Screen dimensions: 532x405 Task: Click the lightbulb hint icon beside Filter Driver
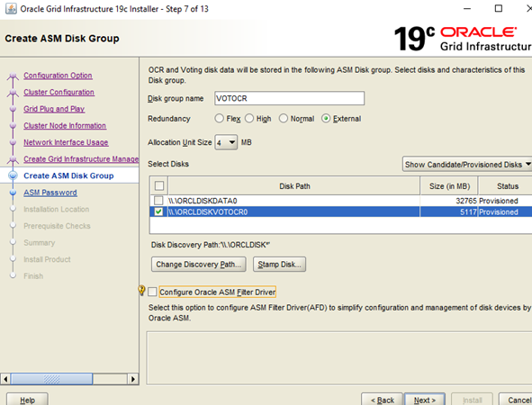click(x=141, y=290)
